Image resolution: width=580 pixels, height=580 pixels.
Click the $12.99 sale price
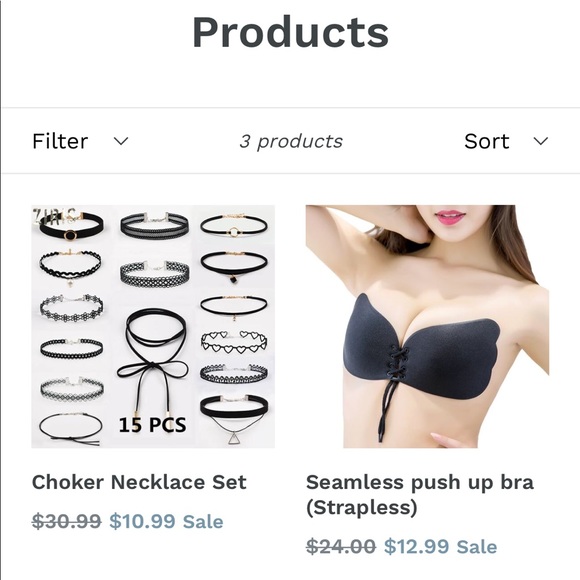click(x=417, y=546)
